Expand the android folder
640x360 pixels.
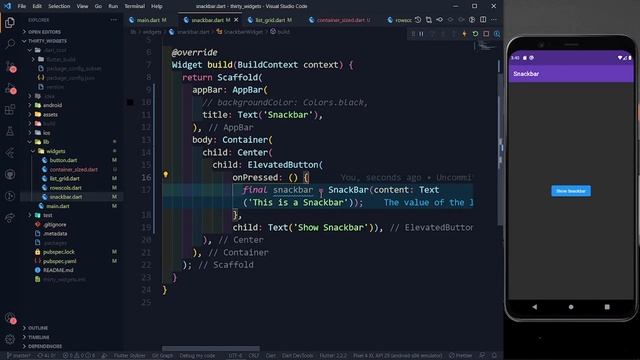click(x=52, y=105)
